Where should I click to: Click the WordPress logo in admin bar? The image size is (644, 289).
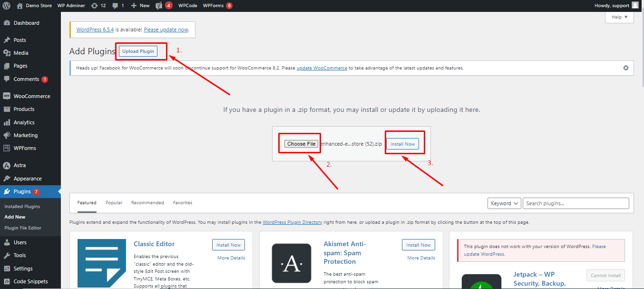click(x=7, y=6)
